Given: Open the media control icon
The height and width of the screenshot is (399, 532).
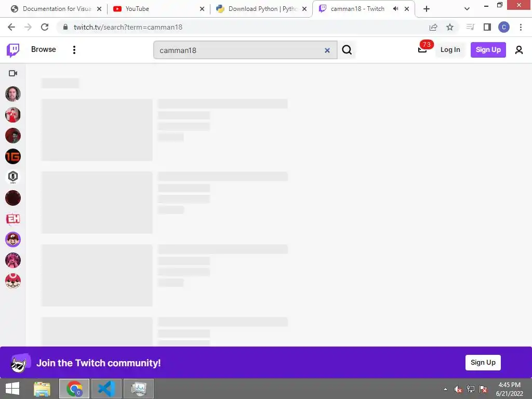Looking at the screenshot, I should click(470, 27).
